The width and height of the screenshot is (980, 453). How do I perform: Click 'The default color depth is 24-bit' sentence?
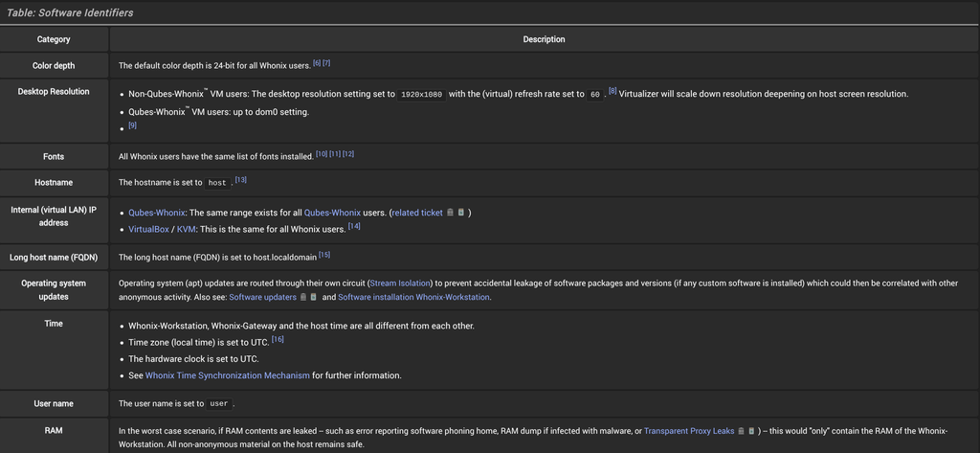[215, 66]
